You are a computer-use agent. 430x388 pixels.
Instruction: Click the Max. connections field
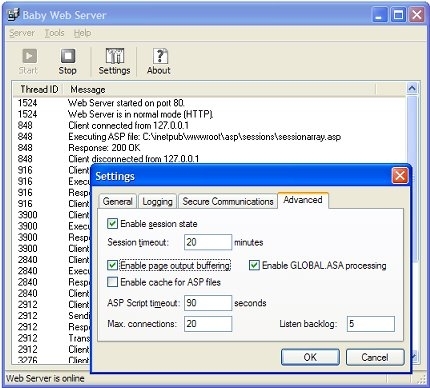208,324
